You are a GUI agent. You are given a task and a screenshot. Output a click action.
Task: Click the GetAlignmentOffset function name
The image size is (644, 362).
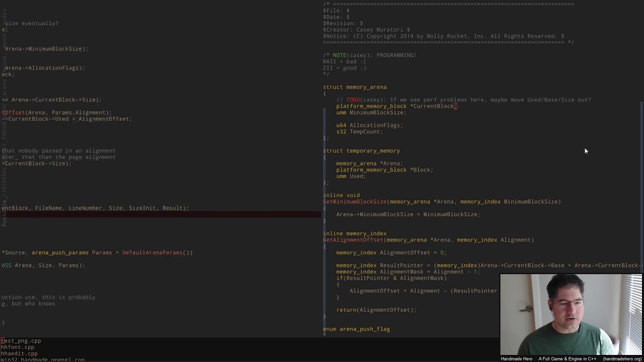point(353,240)
